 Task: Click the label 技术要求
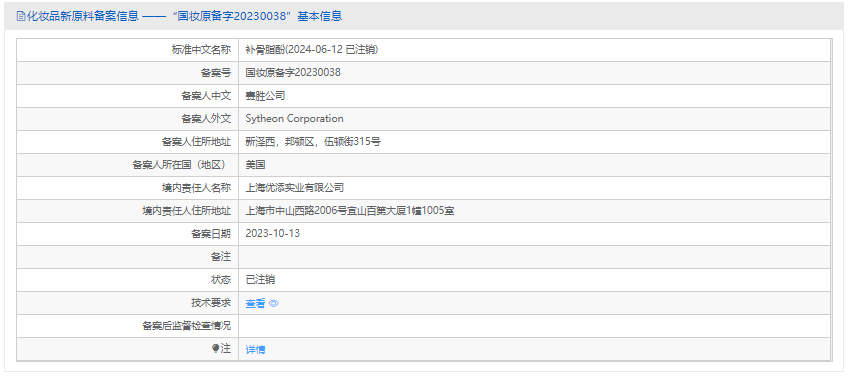coord(210,302)
